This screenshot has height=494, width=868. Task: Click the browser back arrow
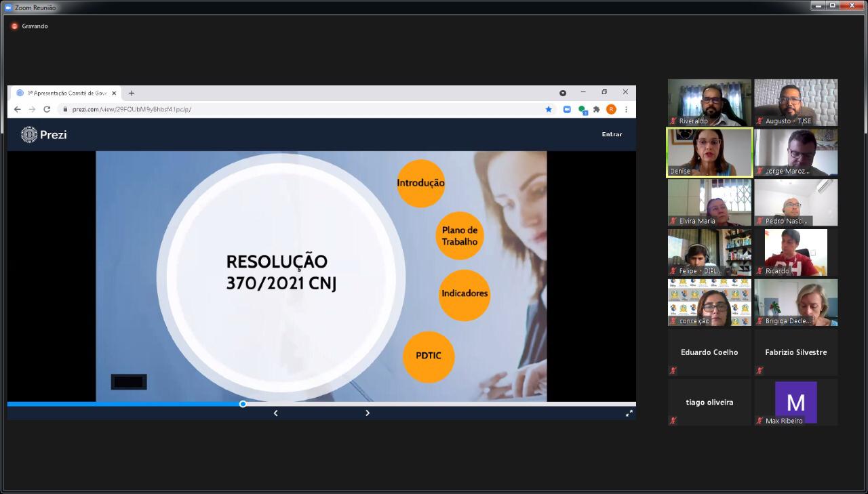(18, 109)
